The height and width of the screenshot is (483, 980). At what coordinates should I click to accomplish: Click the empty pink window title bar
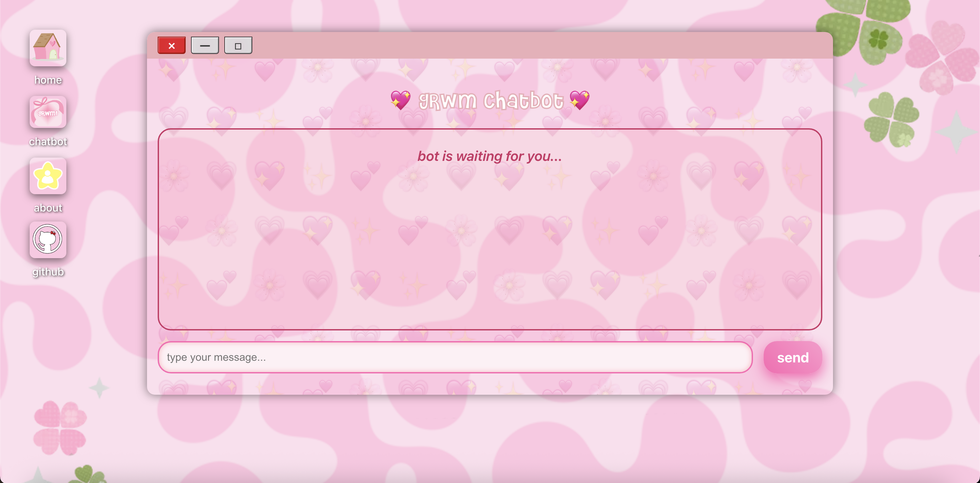533,46
